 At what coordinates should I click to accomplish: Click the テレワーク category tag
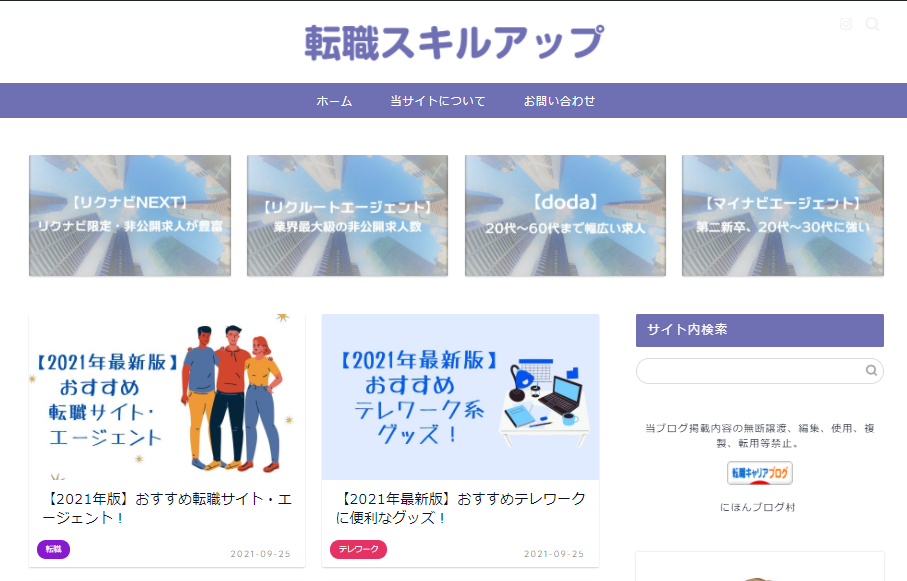coord(357,549)
